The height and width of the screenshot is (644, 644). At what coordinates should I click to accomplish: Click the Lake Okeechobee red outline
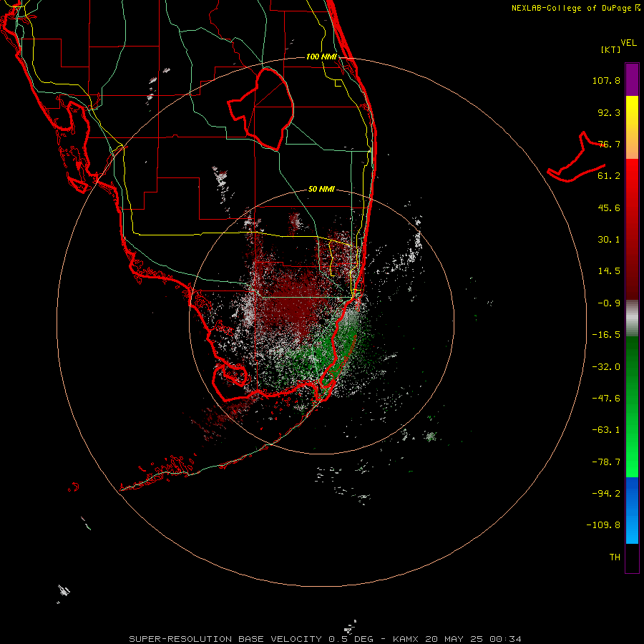(260, 109)
